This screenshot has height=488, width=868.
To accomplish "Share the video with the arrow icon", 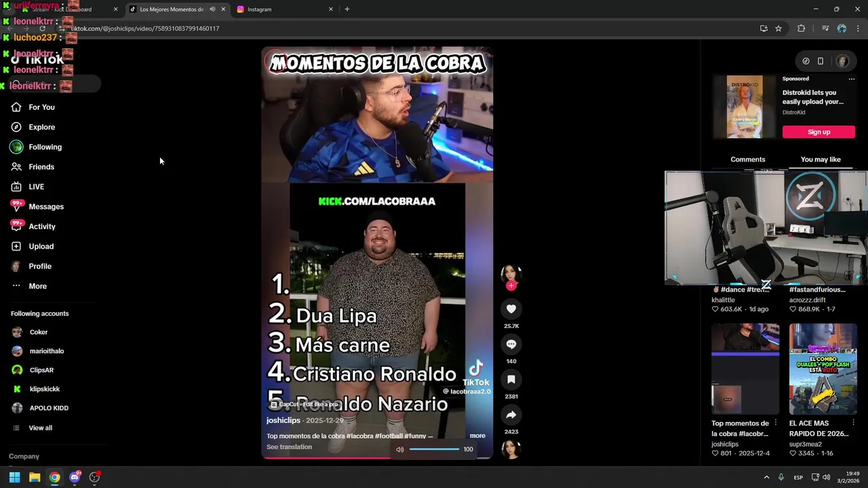I will 511,415.
